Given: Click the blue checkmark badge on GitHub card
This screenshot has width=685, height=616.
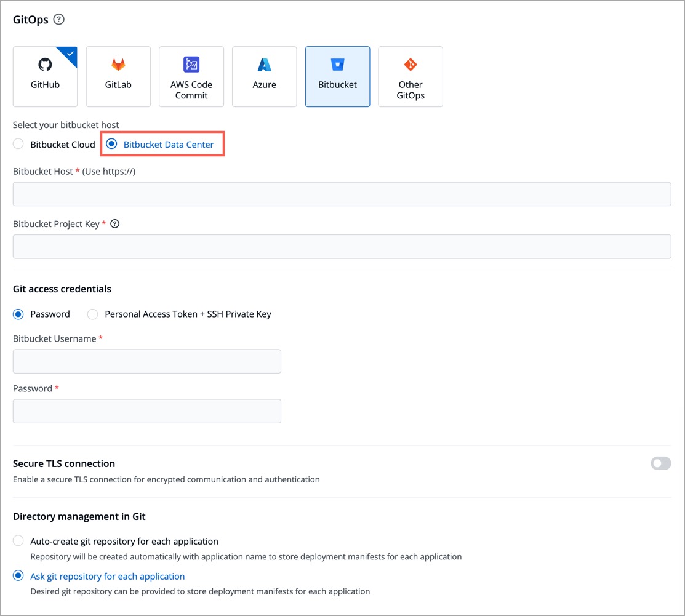Looking at the screenshot, I should point(70,54).
